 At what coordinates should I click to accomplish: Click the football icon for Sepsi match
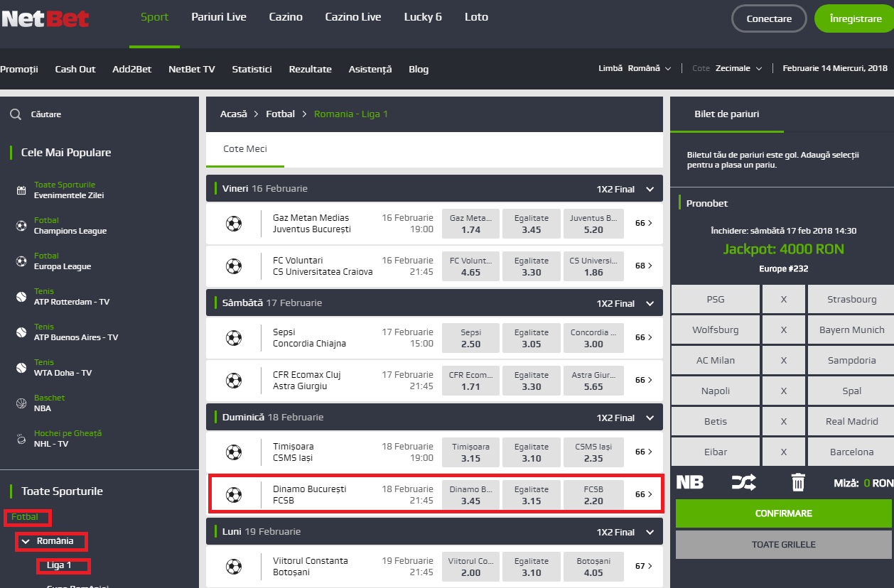[234, 338]
